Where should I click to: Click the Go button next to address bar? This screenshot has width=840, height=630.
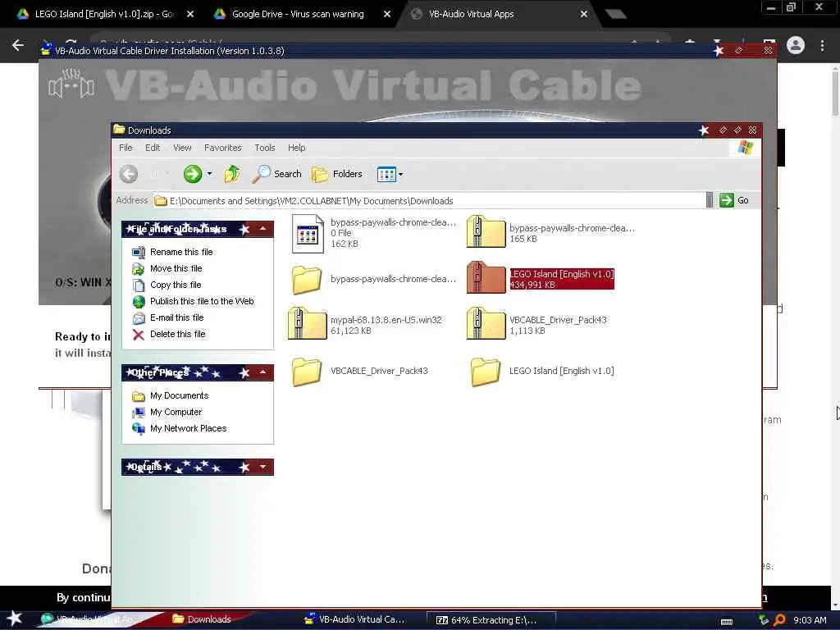point(734,200)
